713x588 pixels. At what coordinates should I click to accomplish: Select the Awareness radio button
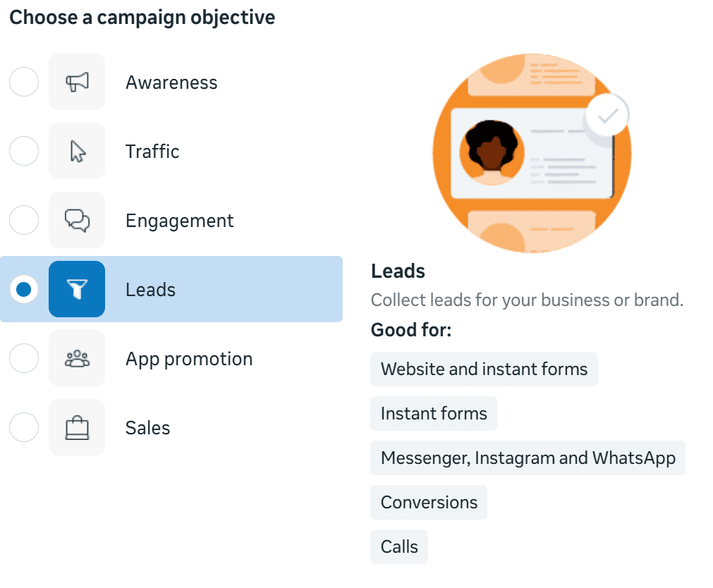[x=24, y=82]
